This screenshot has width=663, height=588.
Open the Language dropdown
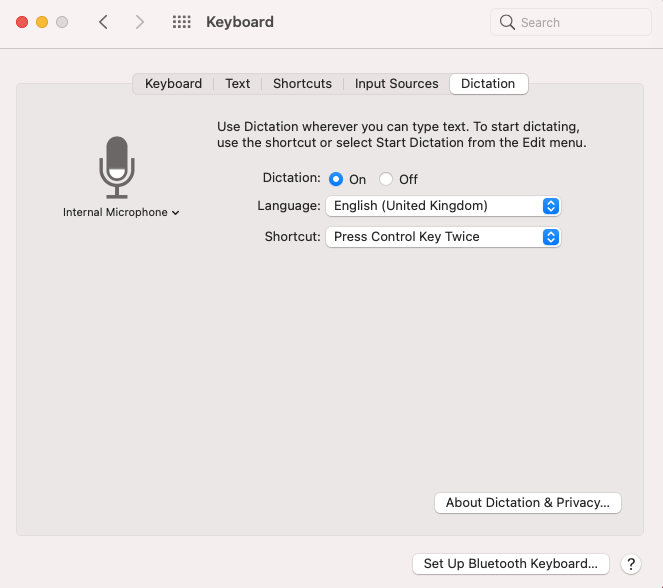442,206
